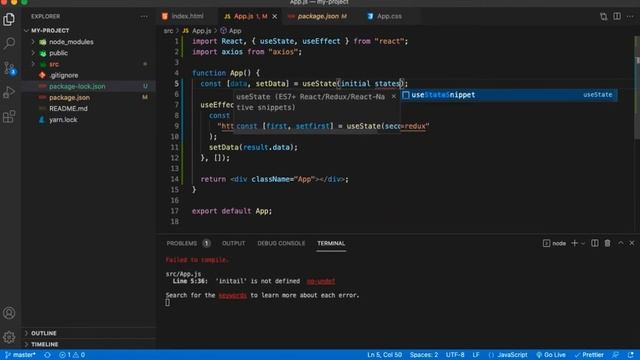Change LF end of line sequence

[476, 355]
